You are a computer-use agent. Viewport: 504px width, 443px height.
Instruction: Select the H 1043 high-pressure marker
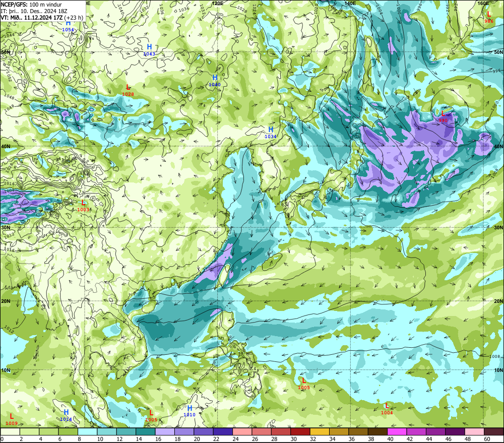click(x=149, y=50)
